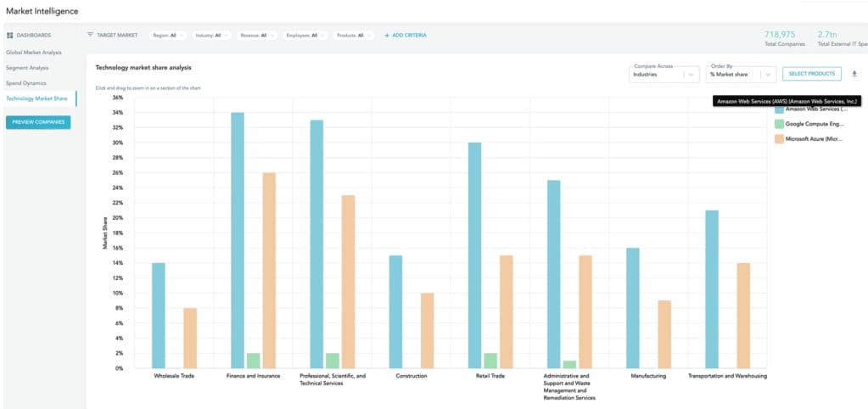Image resolution: width=868 pixels, height=409 pixels.
Task: Click the Construction AWS bar
Action: 395,311
